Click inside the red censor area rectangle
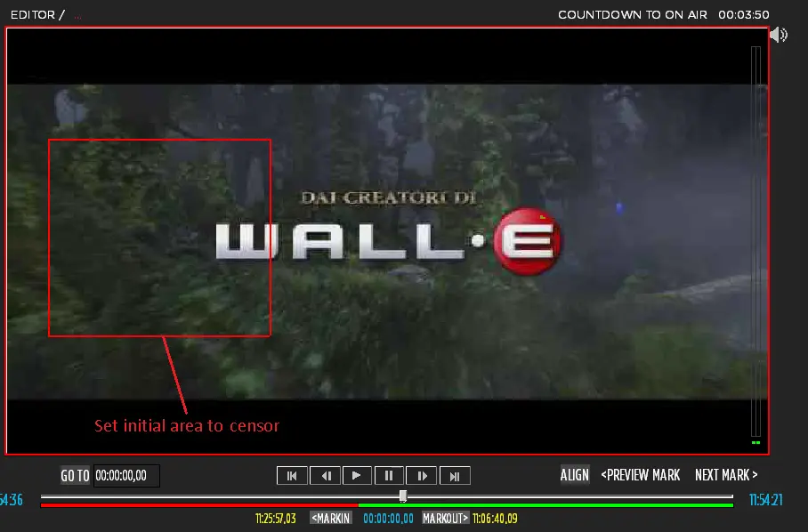 click(158, 238)
